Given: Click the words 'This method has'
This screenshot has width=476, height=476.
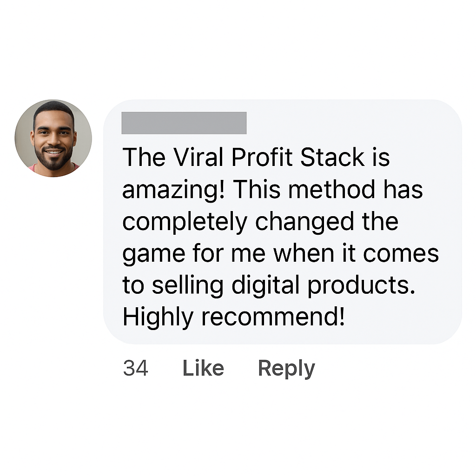Looking at the screenshot, I should pos(328,190).
